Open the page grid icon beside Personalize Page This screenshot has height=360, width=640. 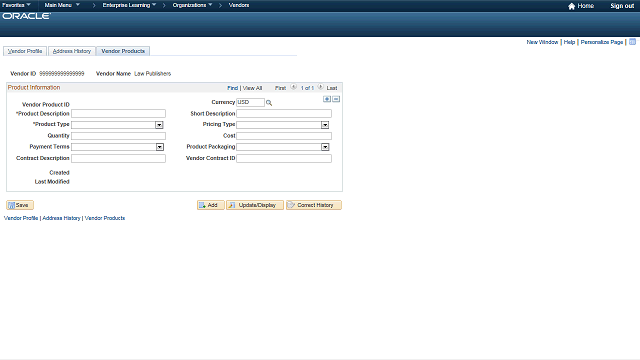tap(632, 42)
